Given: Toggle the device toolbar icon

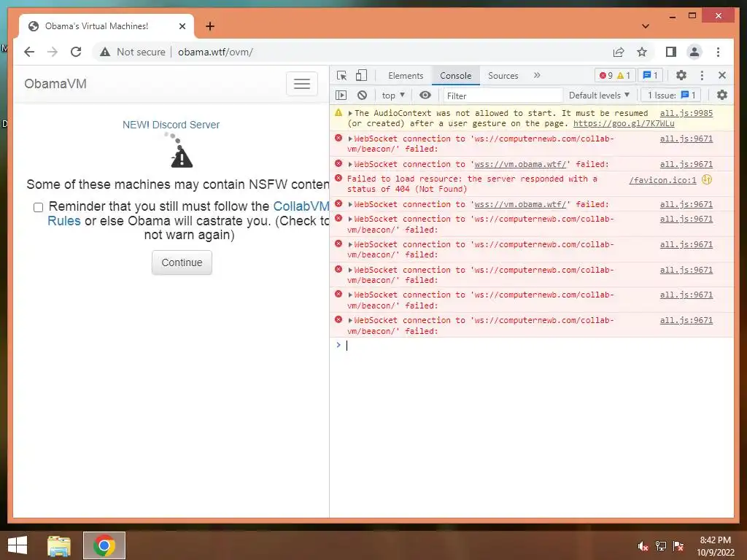Looking at the screenshot, I should [x=362, y=75].
